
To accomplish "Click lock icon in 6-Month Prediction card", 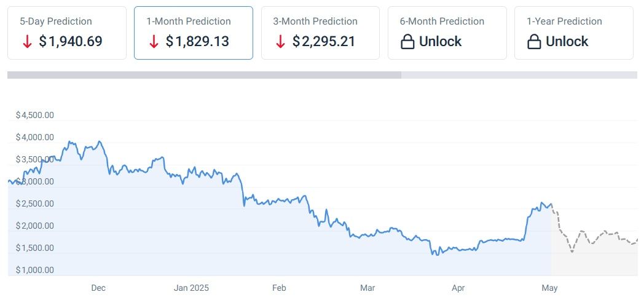I will click(407, 42).
